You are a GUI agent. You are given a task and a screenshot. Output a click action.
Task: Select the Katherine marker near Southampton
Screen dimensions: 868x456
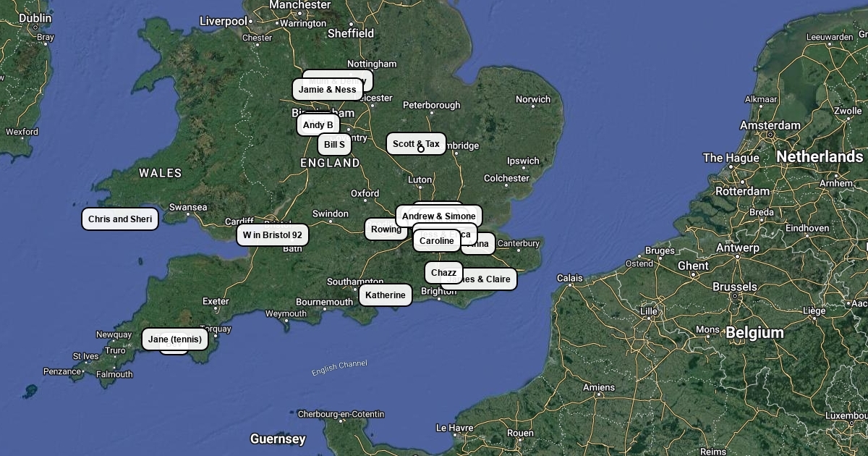point(386,295)
